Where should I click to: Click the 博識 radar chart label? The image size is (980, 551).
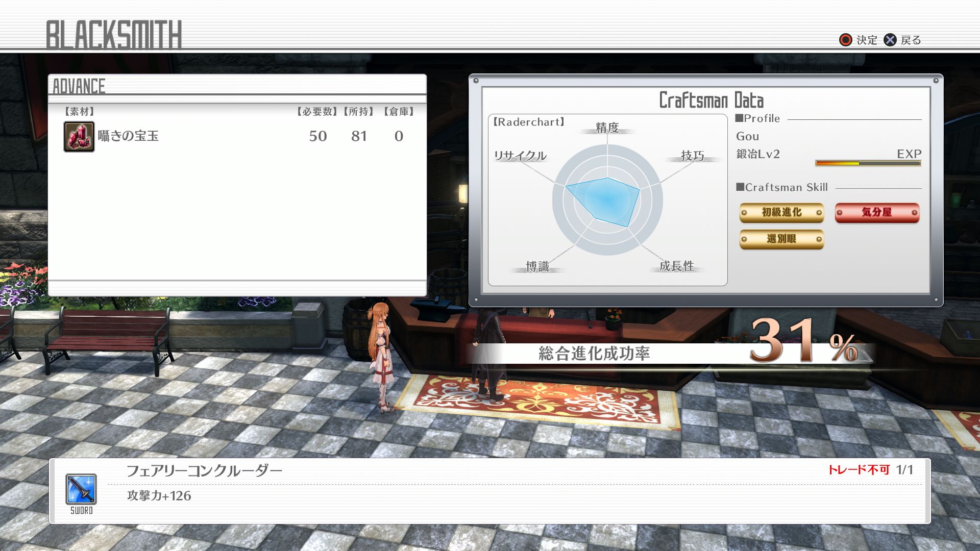tap(537, 266)
